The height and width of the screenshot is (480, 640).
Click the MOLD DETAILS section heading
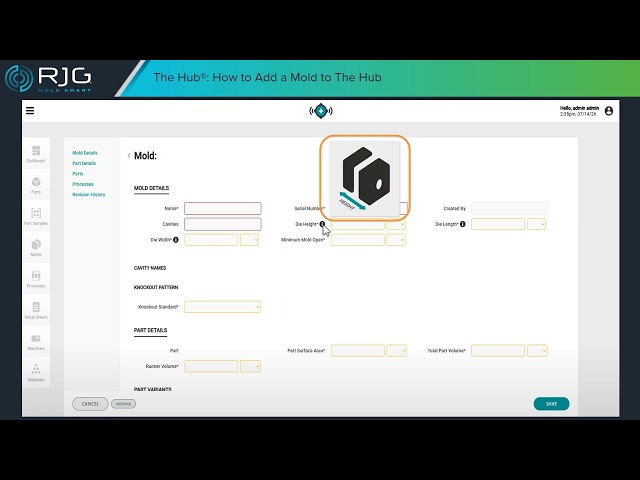pyautogui.click(x=151, y=188)
